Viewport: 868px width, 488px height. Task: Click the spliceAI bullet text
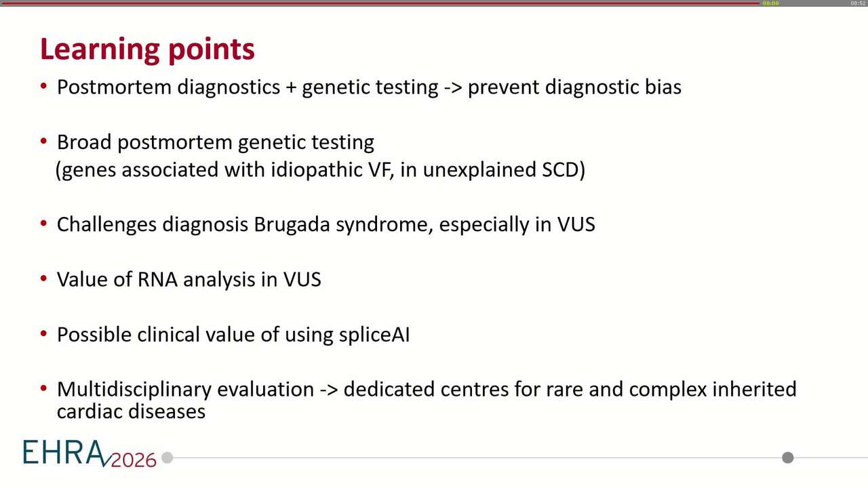tap(233, 335)
